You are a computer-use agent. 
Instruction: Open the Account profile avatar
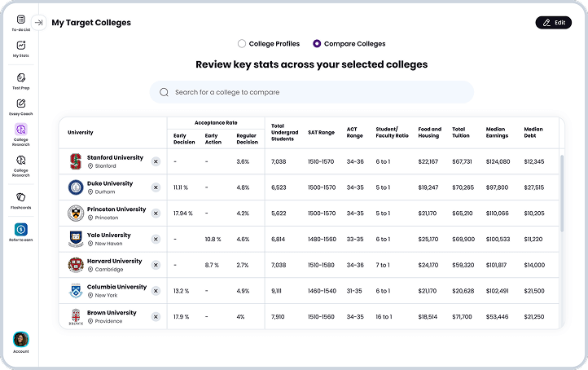[21, 339]
